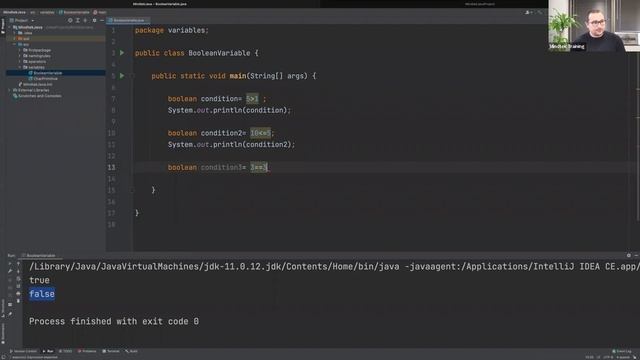
Task: Toggle soft-wrap in Run console toolbar
Action: [18, 279]
